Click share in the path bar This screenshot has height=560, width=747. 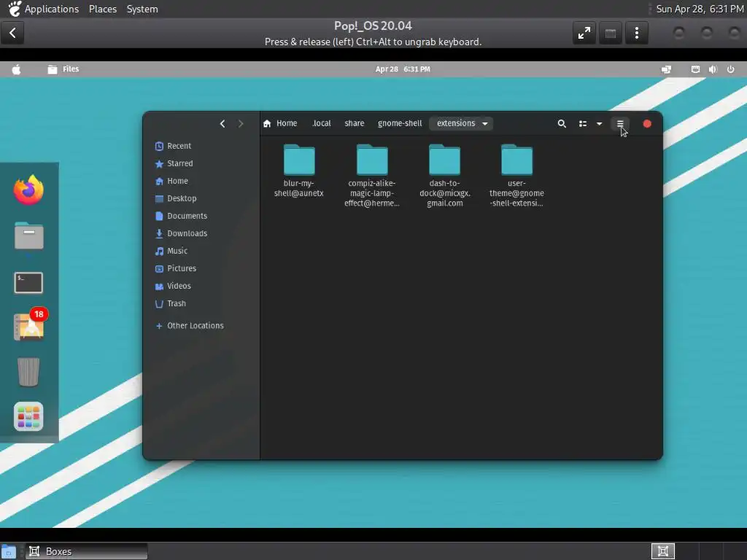(355, 123)
